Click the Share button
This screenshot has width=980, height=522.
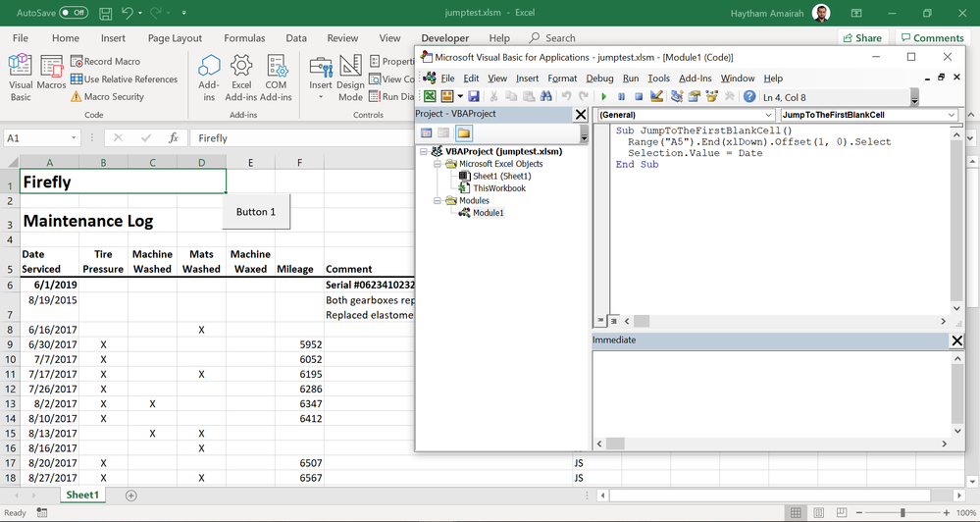[862, 38]
